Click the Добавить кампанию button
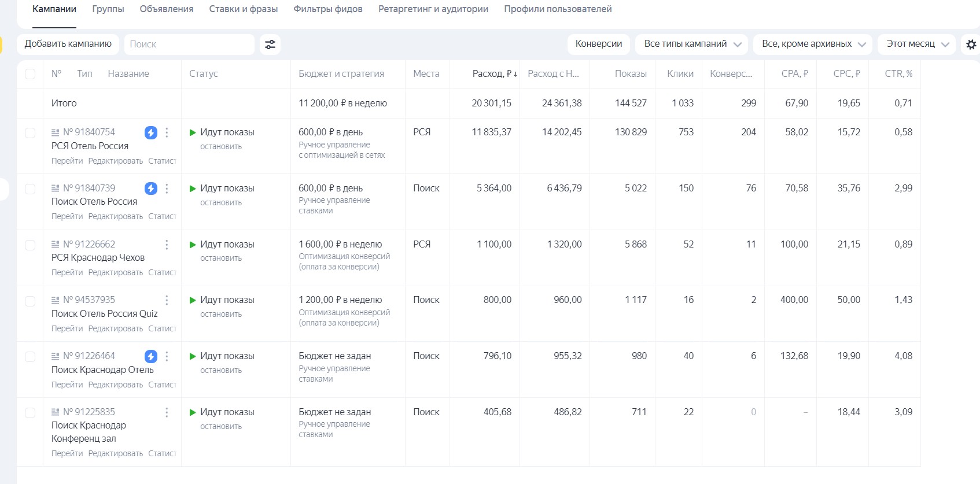 tap(68, 44)
